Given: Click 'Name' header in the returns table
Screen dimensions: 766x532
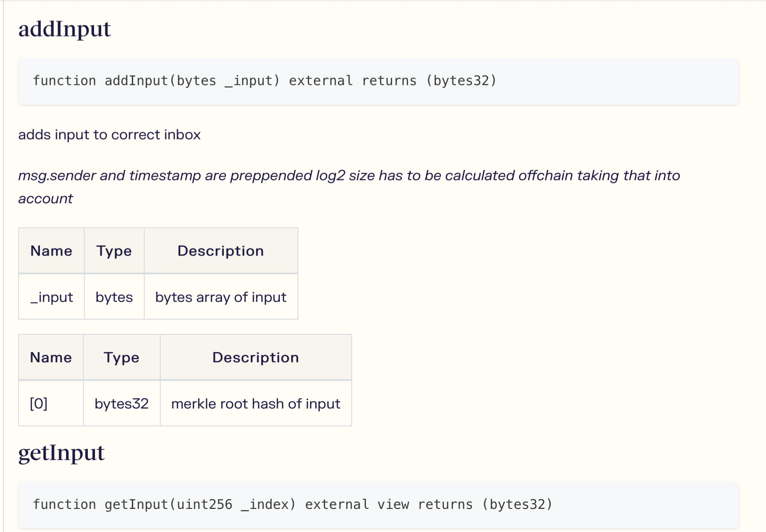Looking at the screenshot, I should pyautogui.click(x=51, y=357).
